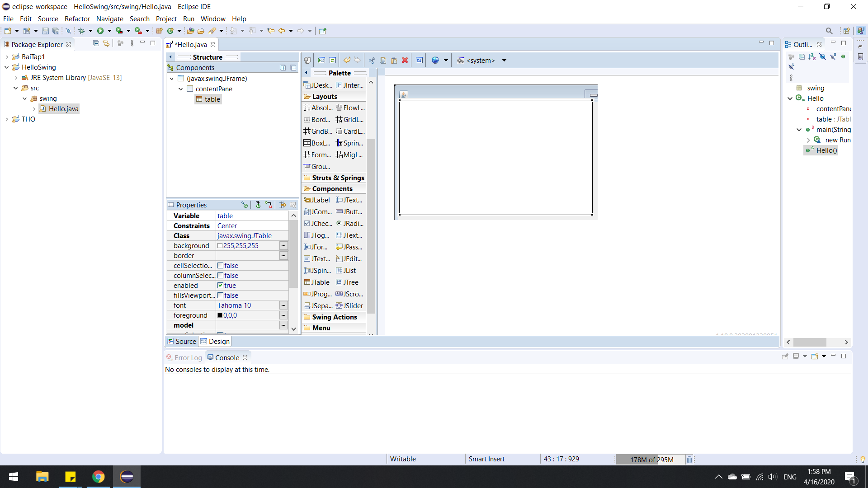Open the Refactor menu
Viewport: 868px width, 488px height.
(x=77, y=19)
